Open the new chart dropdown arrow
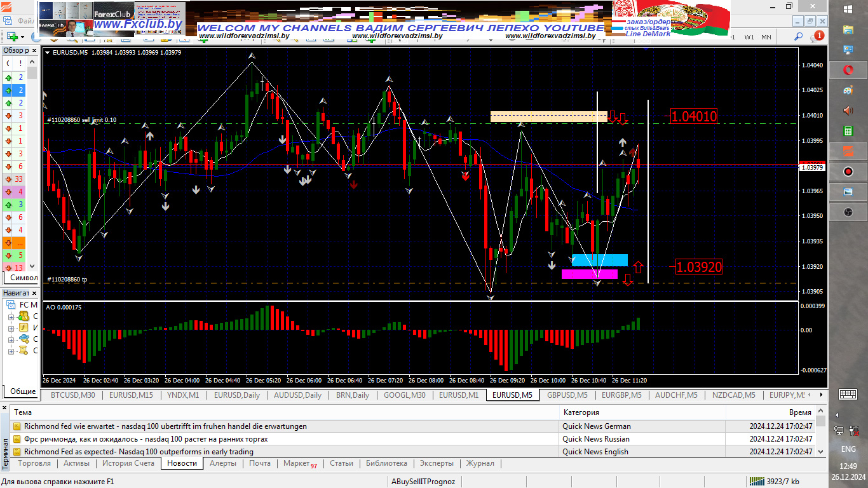The height and width of the screenshot is (488, 868). [x=23, y=37]
